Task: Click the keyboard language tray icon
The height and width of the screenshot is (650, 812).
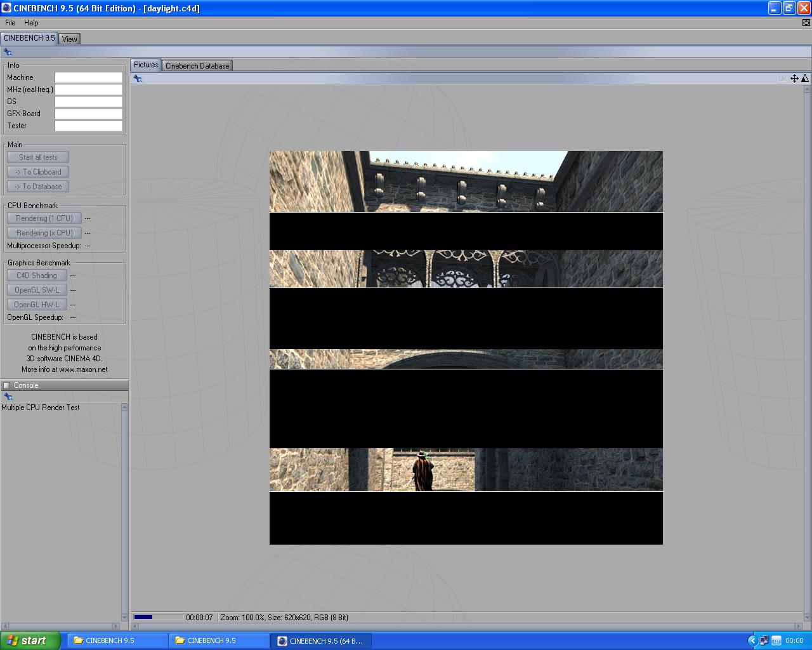Action: coord(776,640)
